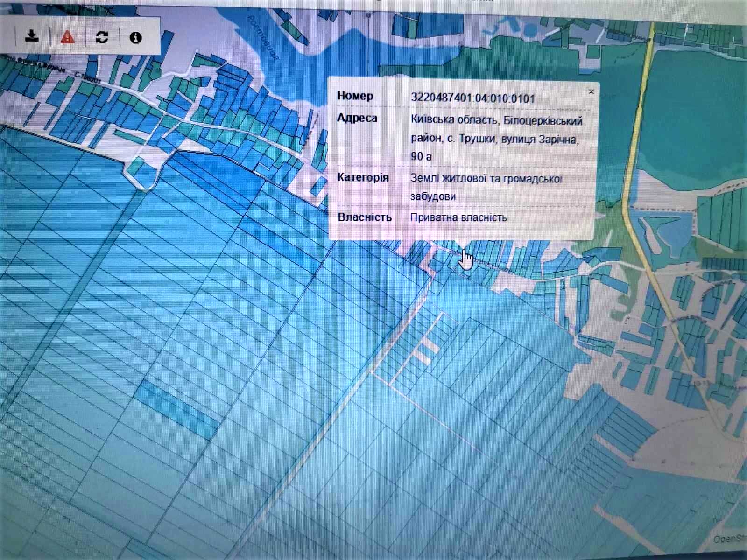Click the ownership value Приватна власність
The width and height of the screenshot is (747, 560).
coord(458,217)
